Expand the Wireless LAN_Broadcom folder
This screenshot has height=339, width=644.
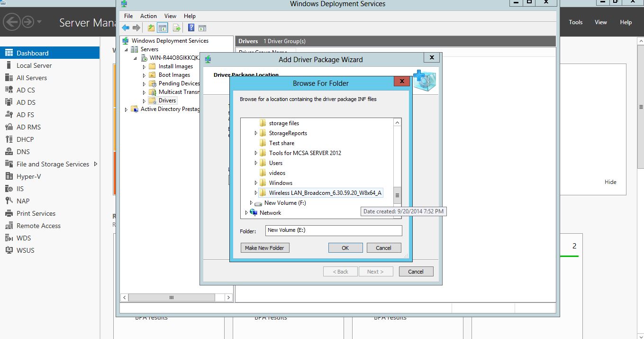(x=256, y=193)
